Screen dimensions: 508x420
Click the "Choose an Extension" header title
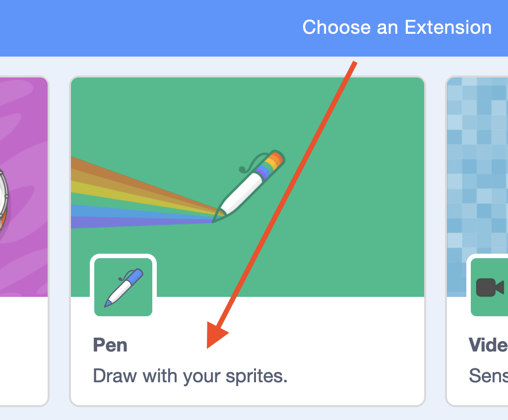[397, 27]
